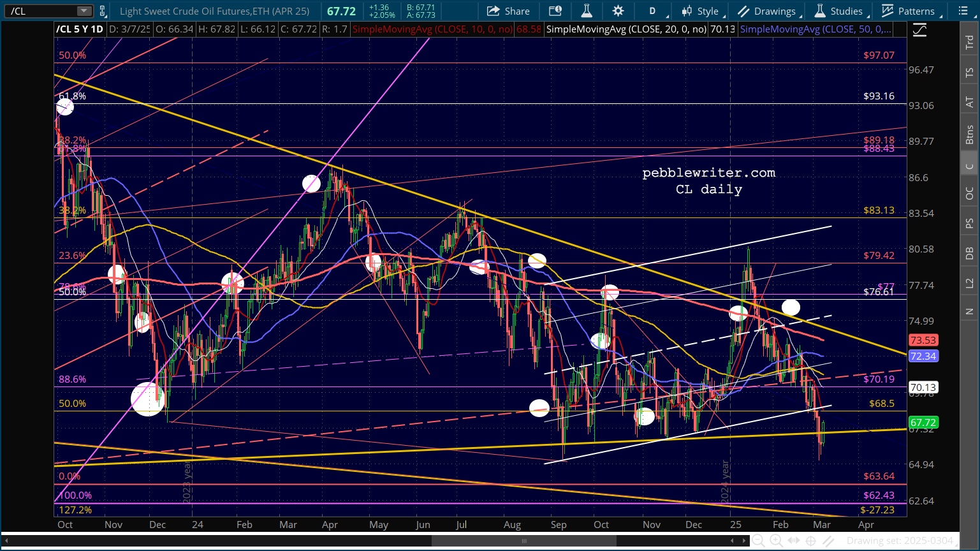Open chart settings gear icon
The width and height of the screenshot is (980, 551).
click(x=618, y=11)
